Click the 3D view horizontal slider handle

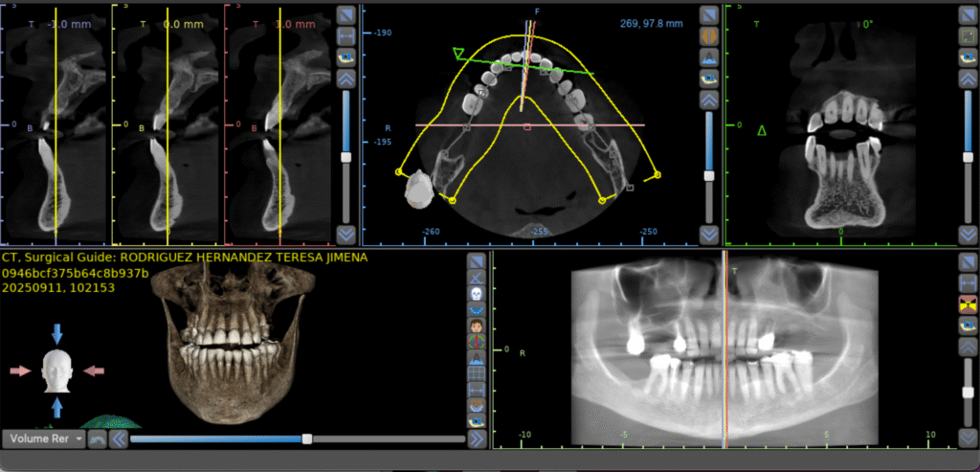[306, 439]
